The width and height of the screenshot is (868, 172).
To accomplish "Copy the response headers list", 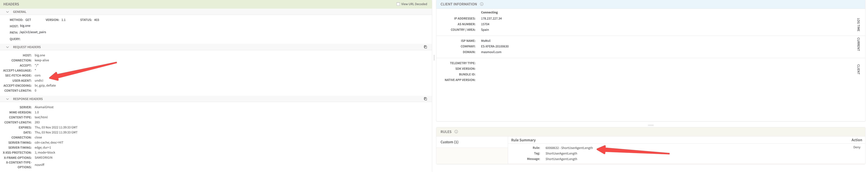I will (425, 99).
